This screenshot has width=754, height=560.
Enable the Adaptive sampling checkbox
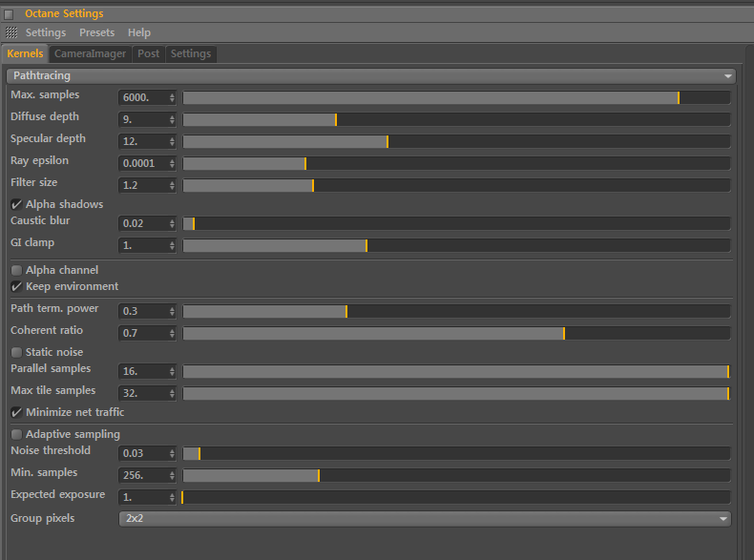click(x=16, y=434)
